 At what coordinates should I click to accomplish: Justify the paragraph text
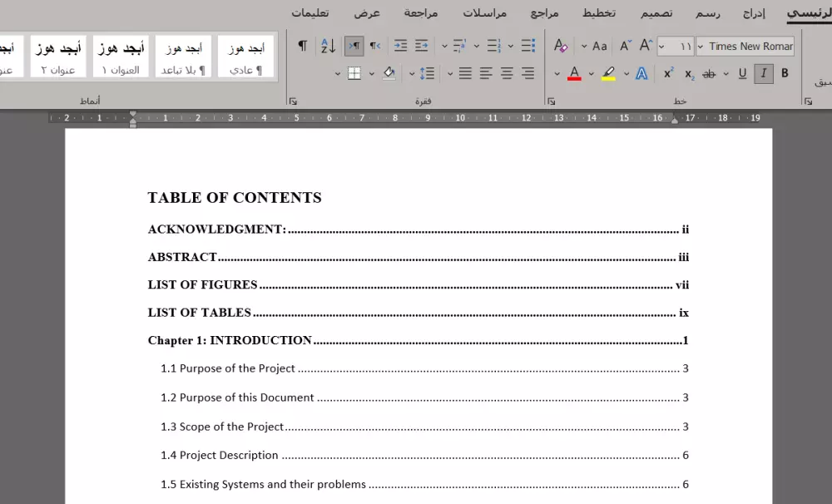coord(465,73)
